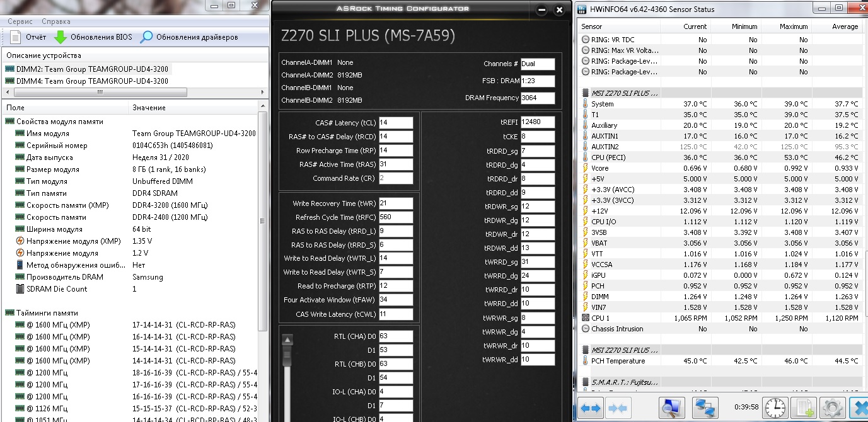Click the RTL (CHA) D0 field

(x=396, y=336)
